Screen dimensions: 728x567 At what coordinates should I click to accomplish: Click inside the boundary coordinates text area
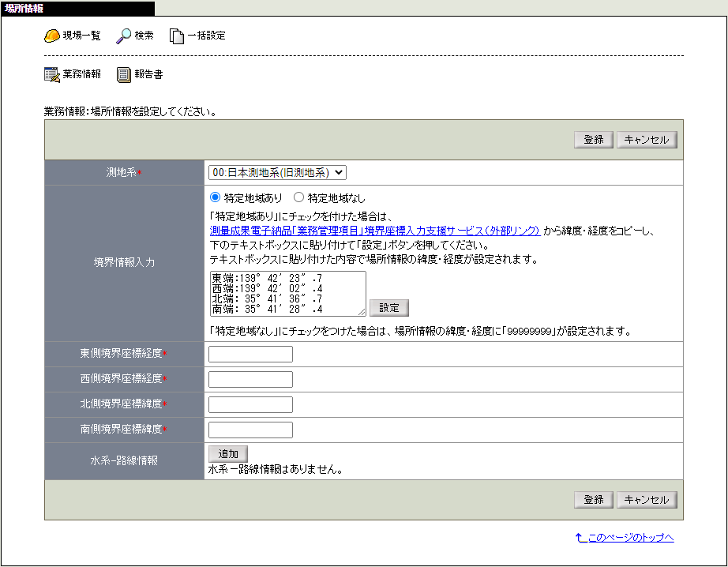(x=288, y=294)
